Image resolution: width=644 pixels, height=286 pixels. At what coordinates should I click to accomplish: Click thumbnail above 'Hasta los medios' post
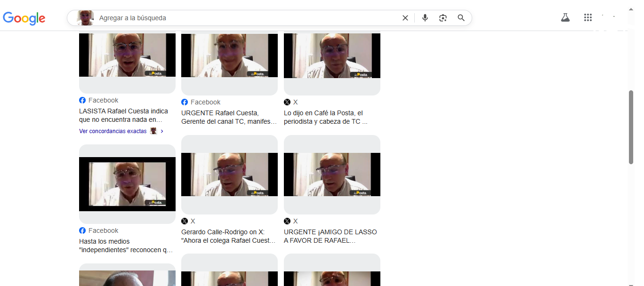127,184
